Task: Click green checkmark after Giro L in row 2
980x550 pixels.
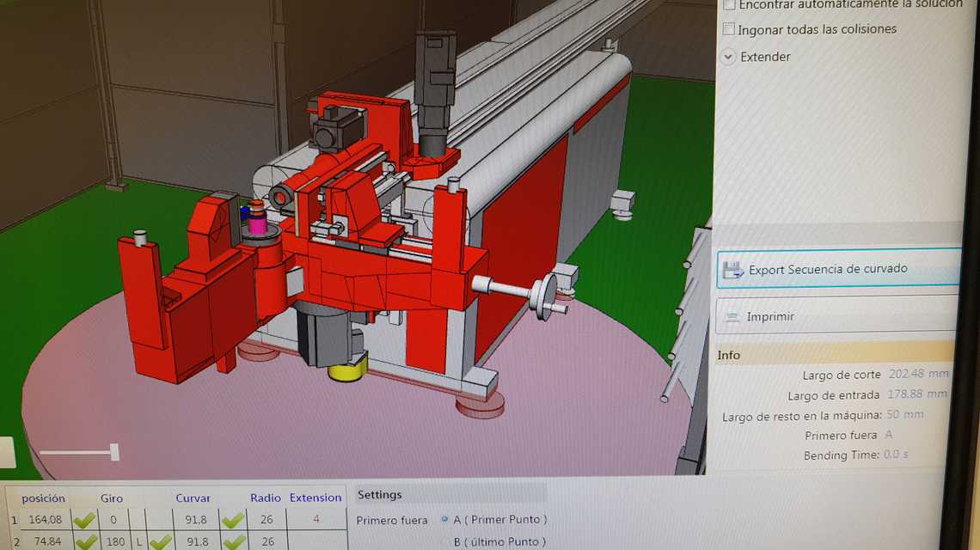Action: tap(161, 542)
